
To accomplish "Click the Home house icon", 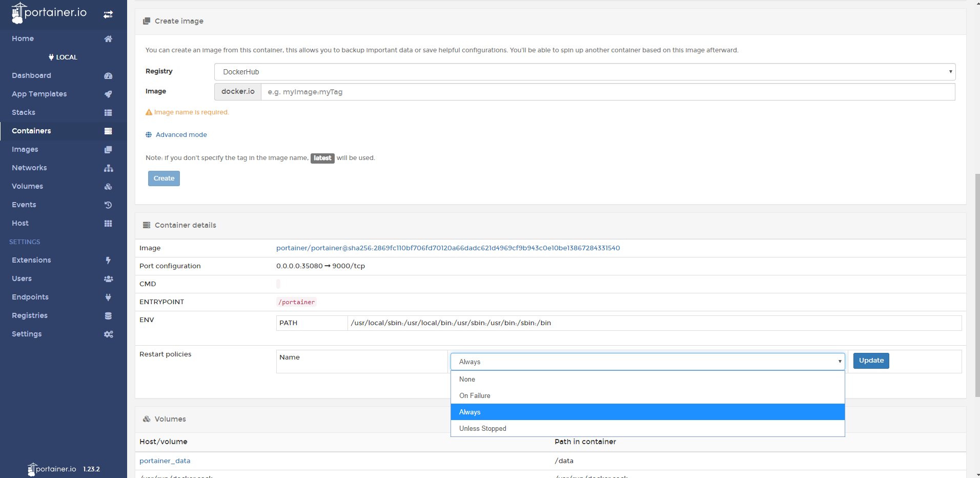I will [x=108, y=39].
